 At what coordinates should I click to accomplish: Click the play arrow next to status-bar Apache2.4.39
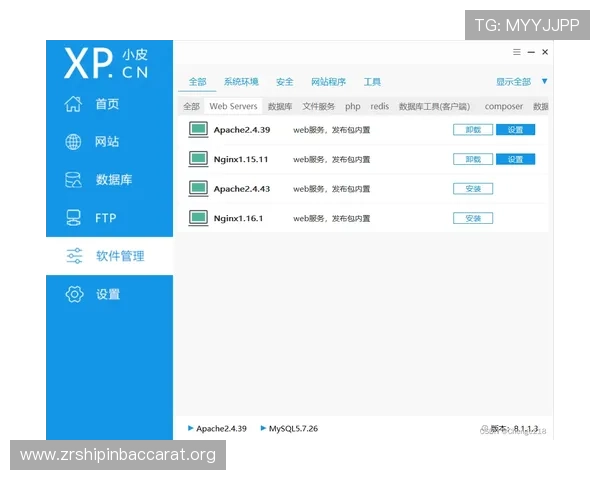[190, 428]
